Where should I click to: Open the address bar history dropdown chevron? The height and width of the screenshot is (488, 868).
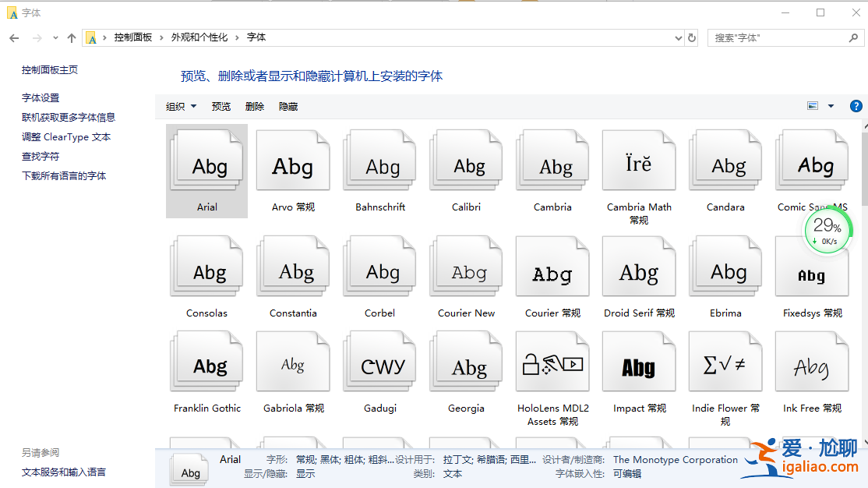point(677,37)
